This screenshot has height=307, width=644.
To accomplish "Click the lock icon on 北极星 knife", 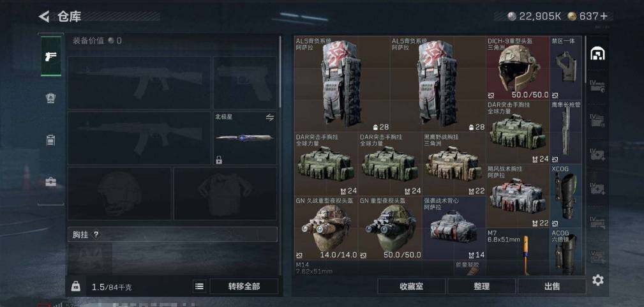I will click(219, 160).
